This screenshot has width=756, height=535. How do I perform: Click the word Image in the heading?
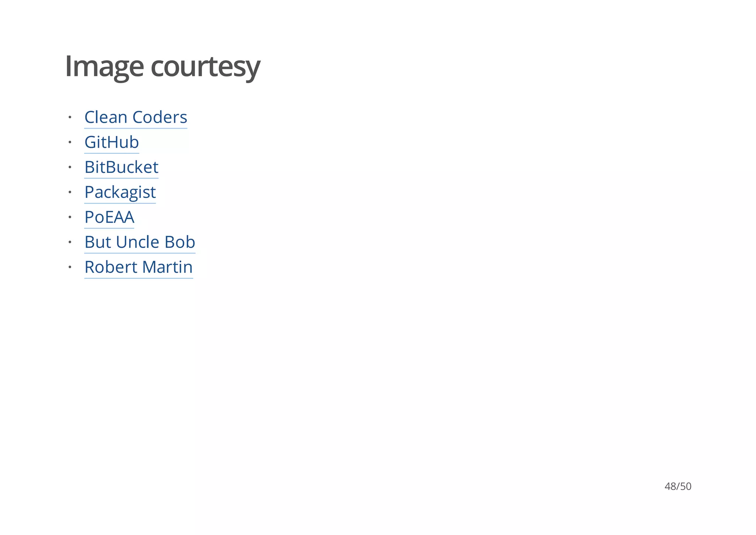pyautogui.click(x=104, y=67)
